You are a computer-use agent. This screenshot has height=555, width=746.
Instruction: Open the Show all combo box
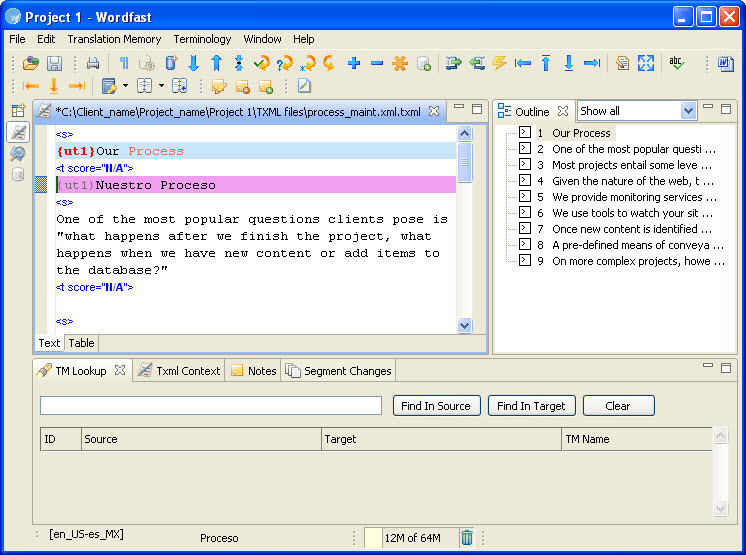tap(637, 111)
